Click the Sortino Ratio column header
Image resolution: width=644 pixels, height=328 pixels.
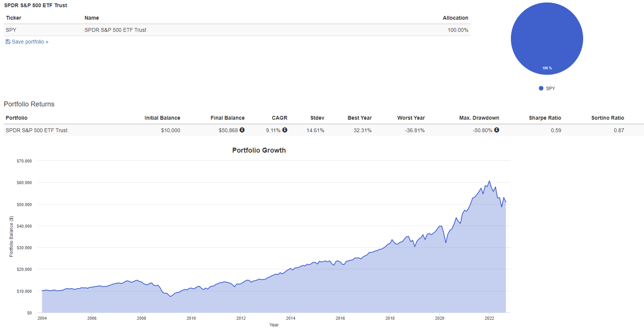(607, 118)
